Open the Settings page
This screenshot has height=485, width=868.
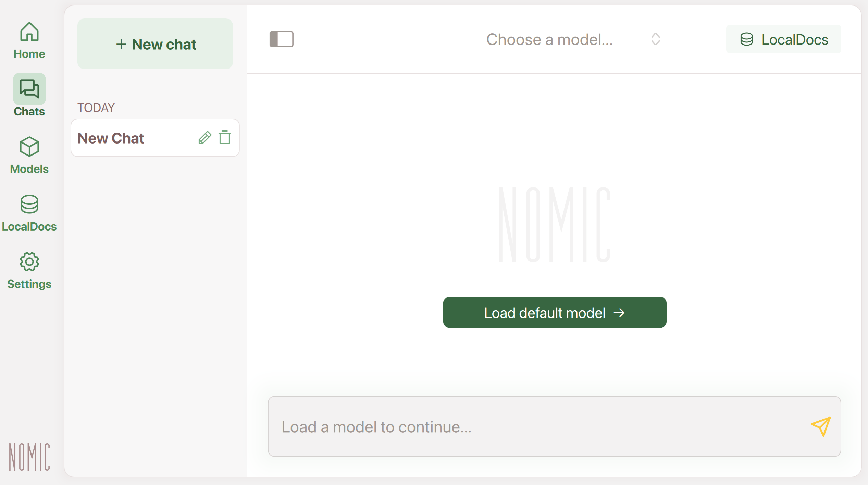point(29,271)
